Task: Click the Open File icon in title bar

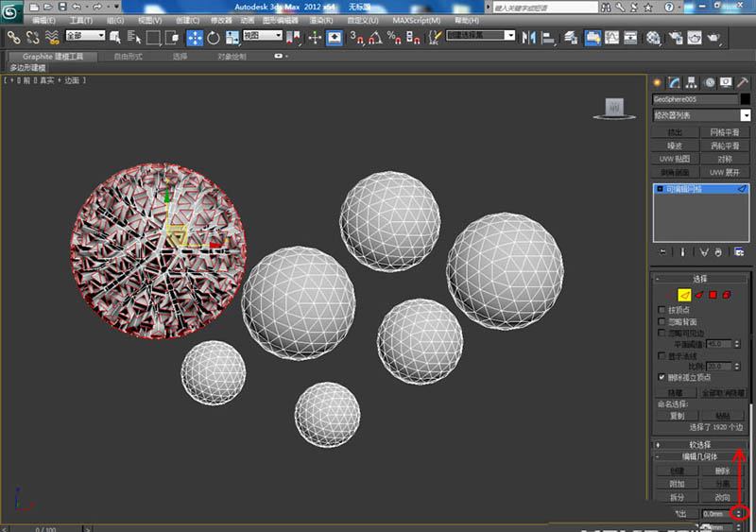Action: [48, 7]
